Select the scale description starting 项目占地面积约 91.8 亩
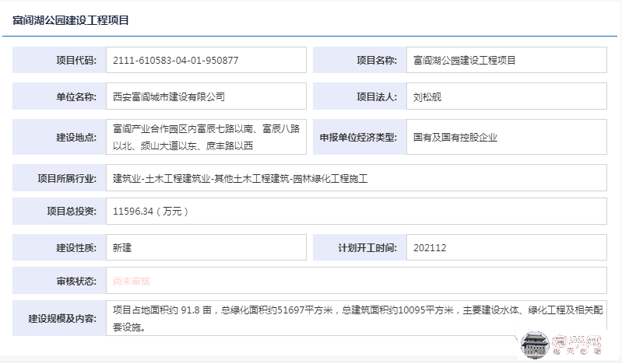The width and height of the screenshot is (622, 364). (358, 318)
